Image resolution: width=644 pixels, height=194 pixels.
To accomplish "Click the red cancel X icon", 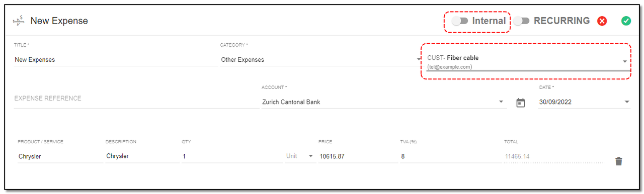I will click(x=602, y=21).
